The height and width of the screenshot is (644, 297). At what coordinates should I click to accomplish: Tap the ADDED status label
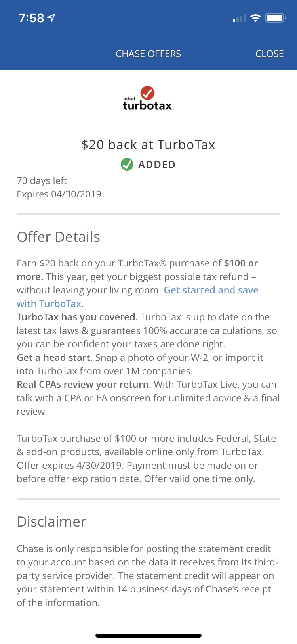(156, 165)
